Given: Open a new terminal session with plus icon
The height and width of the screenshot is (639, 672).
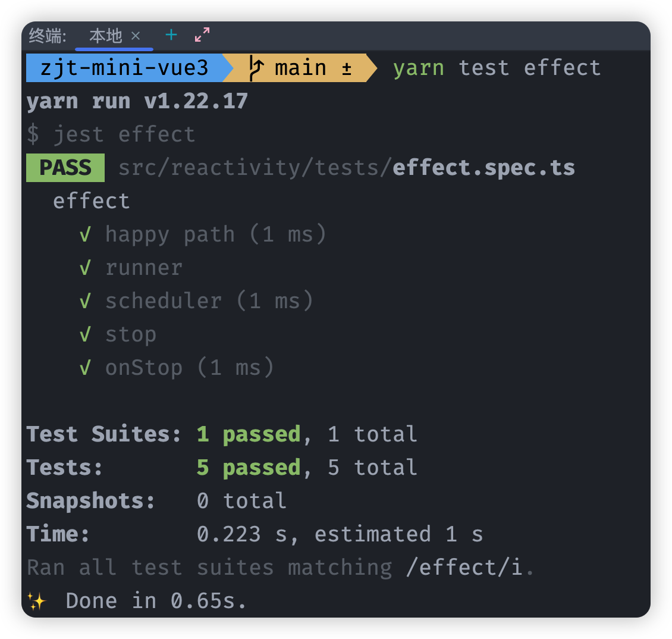Looking at the screenshot, I should (x=171, y=35).
